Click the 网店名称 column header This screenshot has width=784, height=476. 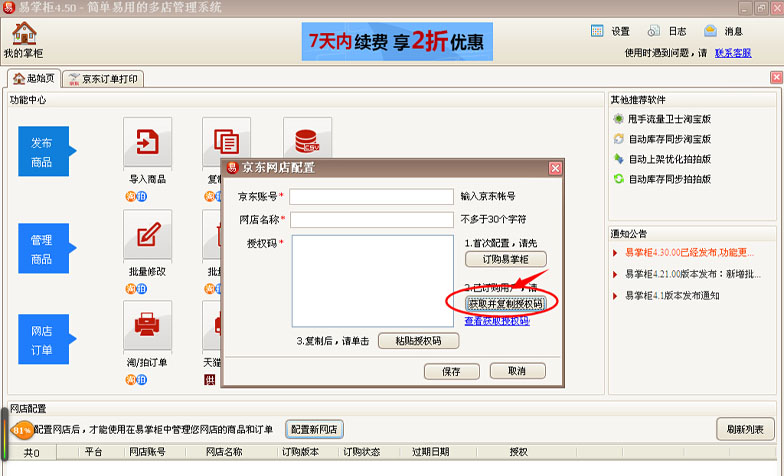click(224, 452)
